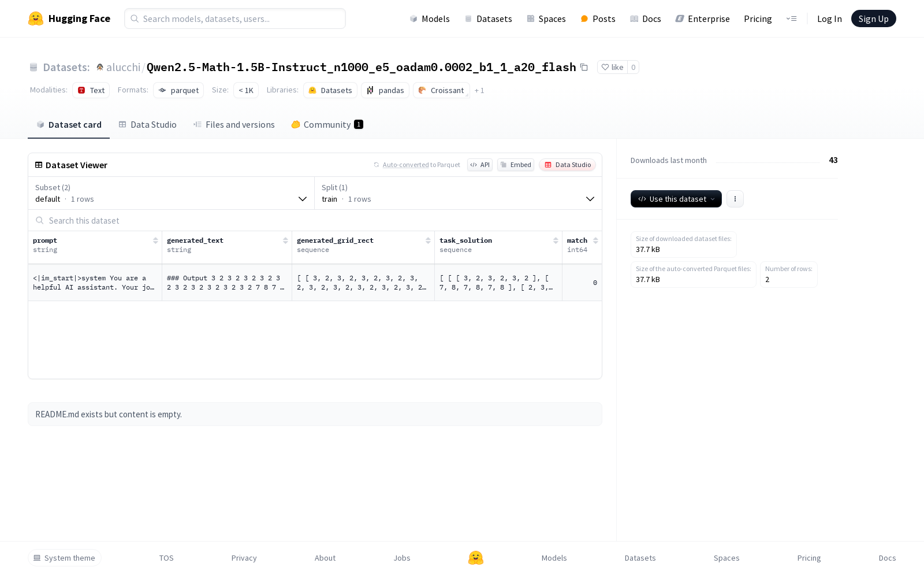This screenshot has height=578, width=924.
Task: Go to Spaces in top navigation
Action: click(546, 18)
